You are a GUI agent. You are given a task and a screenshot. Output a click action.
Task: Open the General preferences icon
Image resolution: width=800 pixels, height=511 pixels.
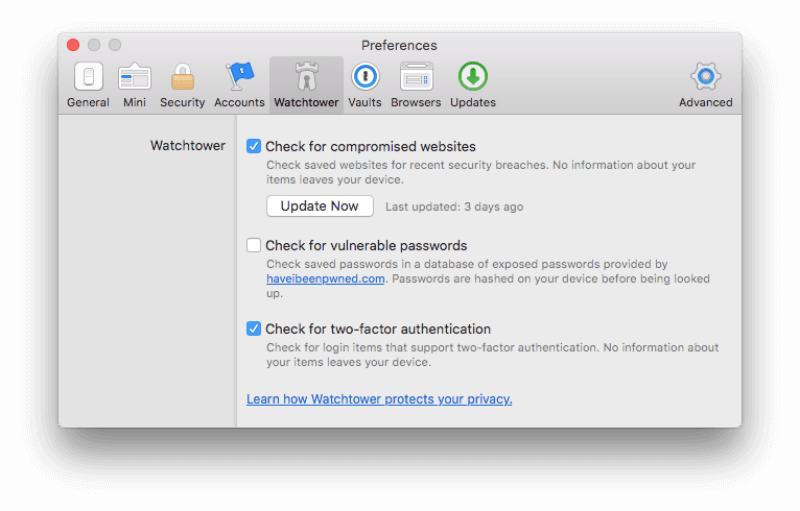pyautogui.click(x=88, y=76)
